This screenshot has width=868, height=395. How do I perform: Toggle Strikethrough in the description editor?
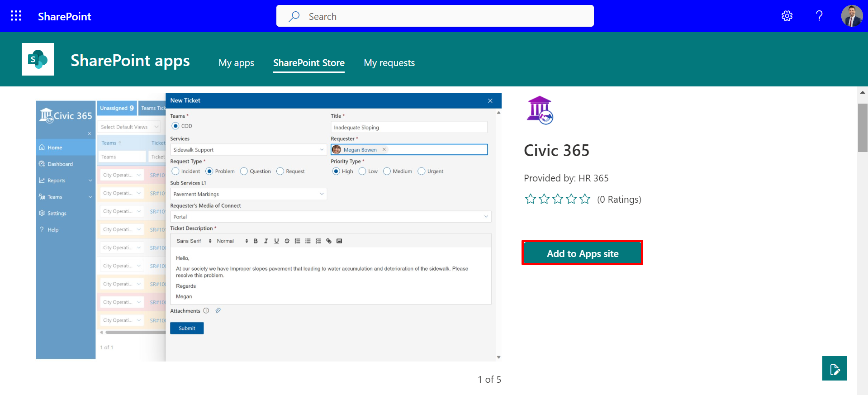coord(287,241)
